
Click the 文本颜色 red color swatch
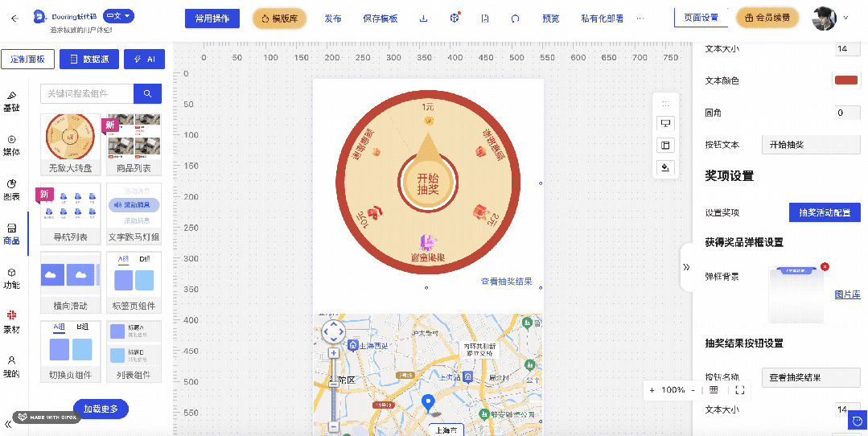coord(845,80)
